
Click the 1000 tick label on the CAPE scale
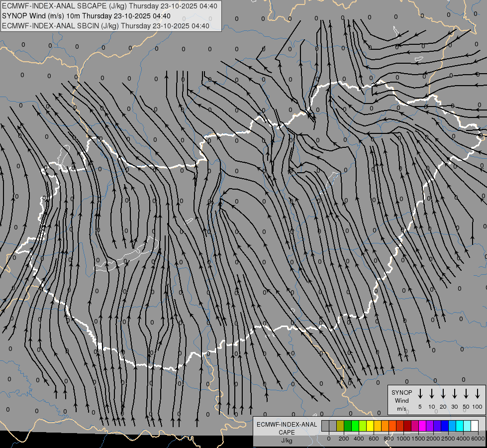pyautogui.click(x=403, y=439)
